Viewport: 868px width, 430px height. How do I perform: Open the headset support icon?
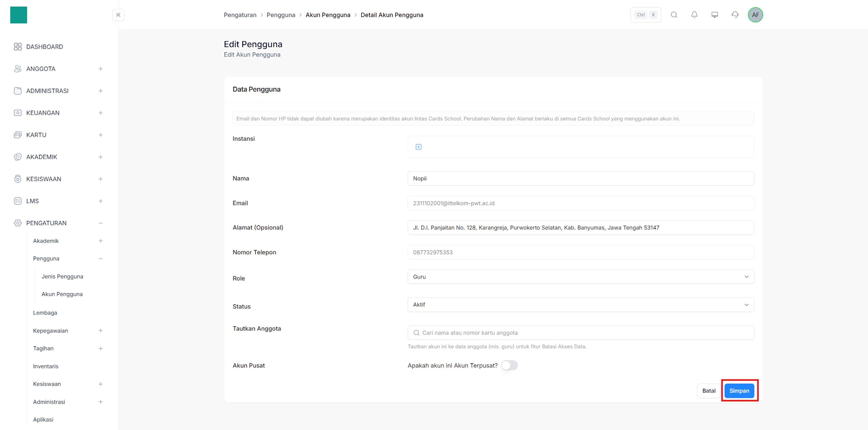[735, 15]
